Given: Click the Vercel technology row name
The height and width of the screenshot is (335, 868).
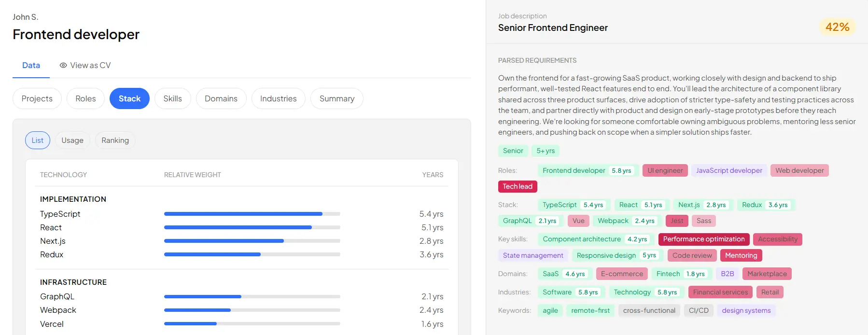Looking at the screenshot, I should coord(52,324).
